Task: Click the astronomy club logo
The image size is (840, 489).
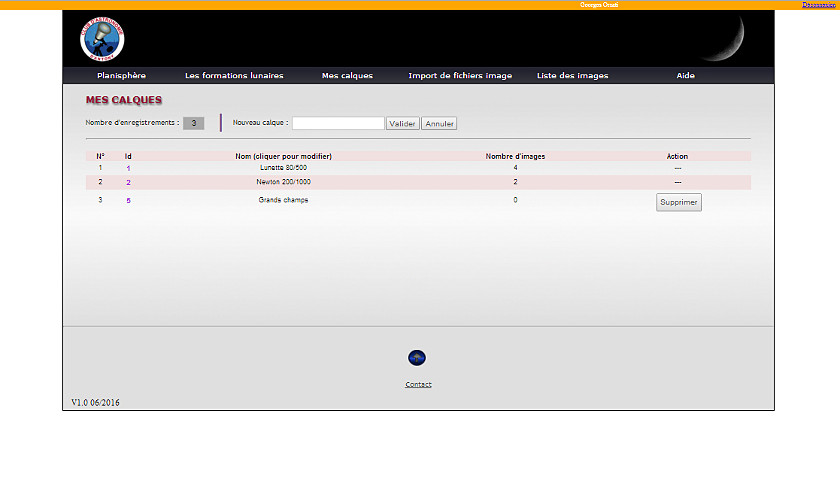Action: (x=102, y=39)
